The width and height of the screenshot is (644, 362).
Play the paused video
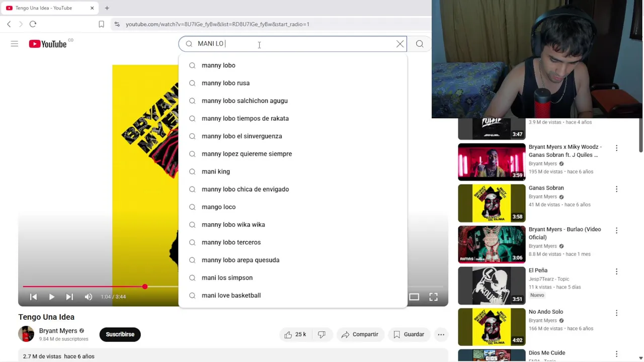(51, 297)
